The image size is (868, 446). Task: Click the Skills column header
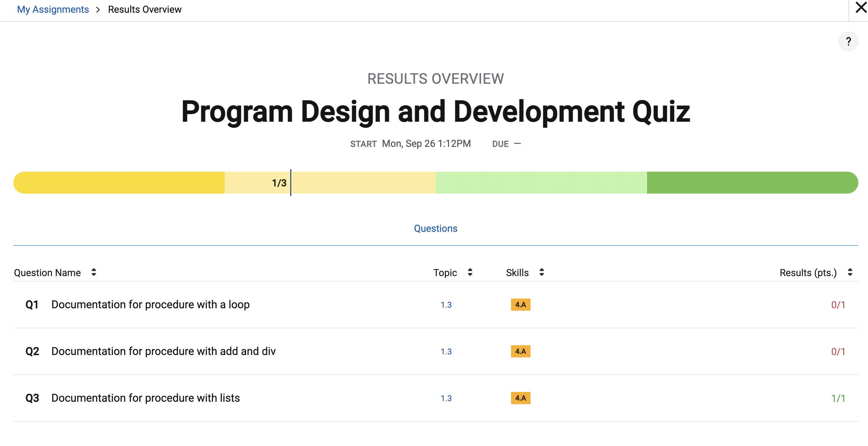(x=517, y=272)
